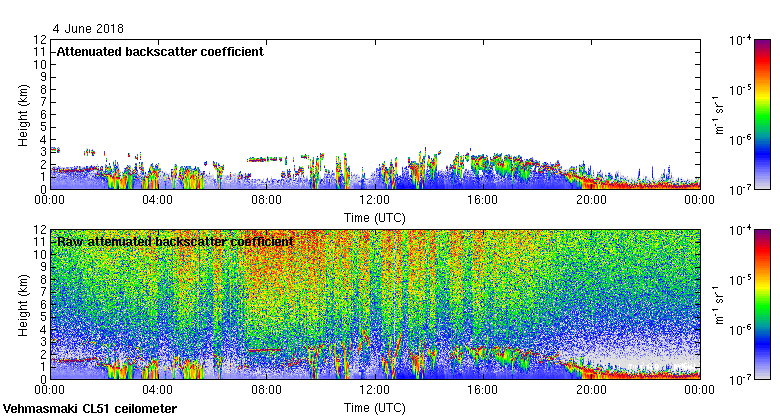Click the upper plot's color scale bar
This screenshot has width=780, height=420.
[763, 114]
